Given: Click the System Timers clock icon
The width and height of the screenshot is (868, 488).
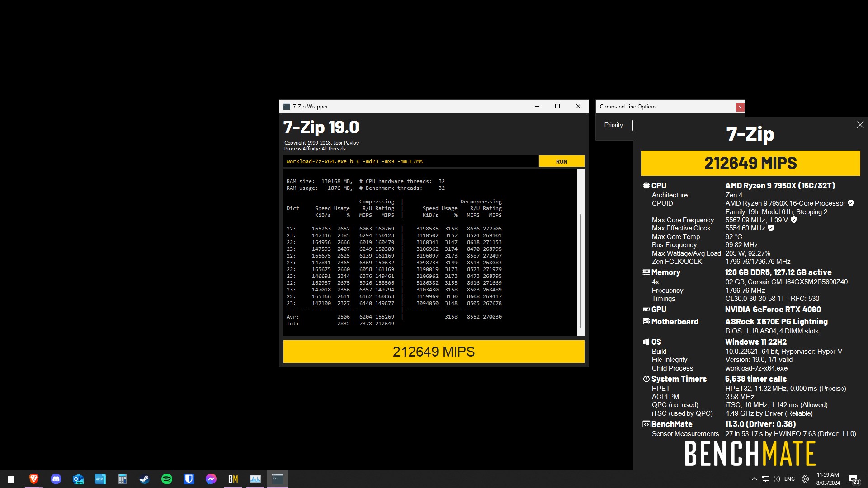Looking at the screenshot, I should pos(646,379).
